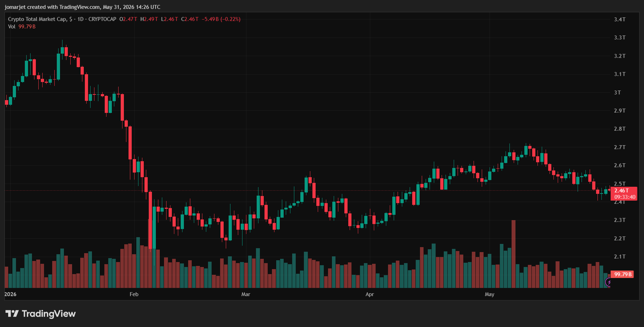The width and height of the screenshot is (644, 327).
Task: Select the "Crypto Total Market Cap, $" legend title
Action: pos(40,19)
